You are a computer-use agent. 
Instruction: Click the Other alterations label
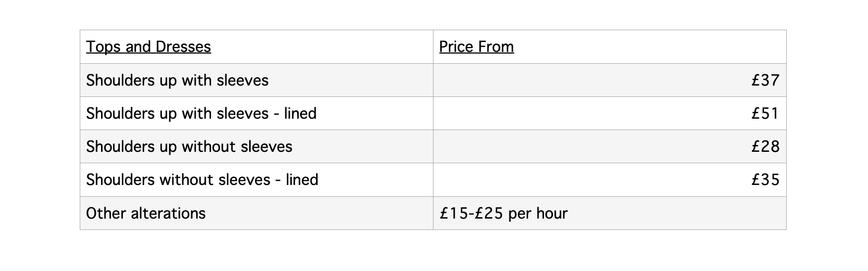pyautogui.click(x=146, y=213)
